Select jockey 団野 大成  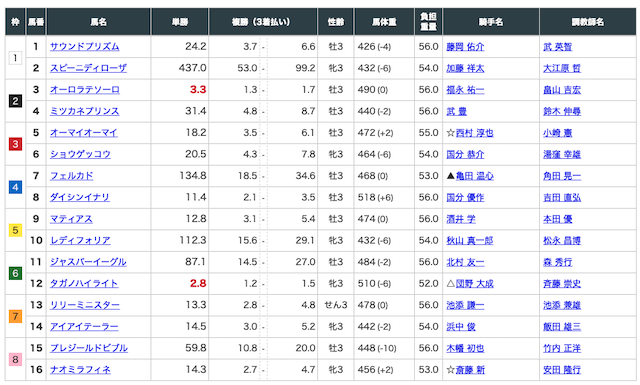coord(475,284)
